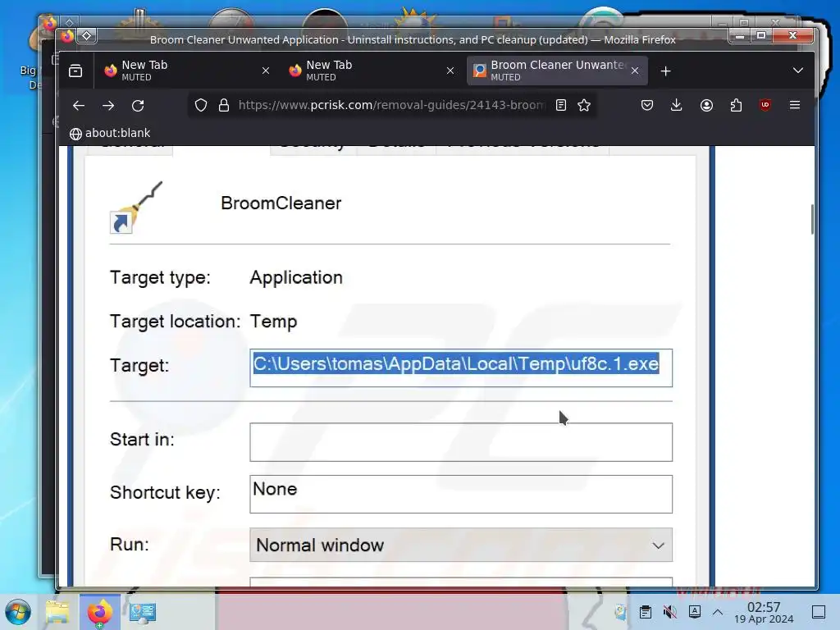Click the muted volume tray icon
The image size is (840, 630).
tap(669, 612)
